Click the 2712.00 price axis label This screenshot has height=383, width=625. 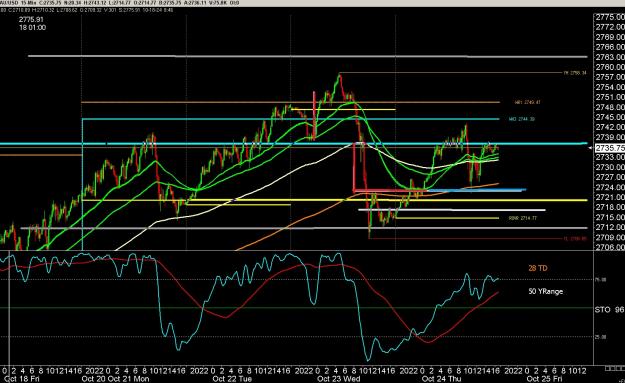(610, 227)
